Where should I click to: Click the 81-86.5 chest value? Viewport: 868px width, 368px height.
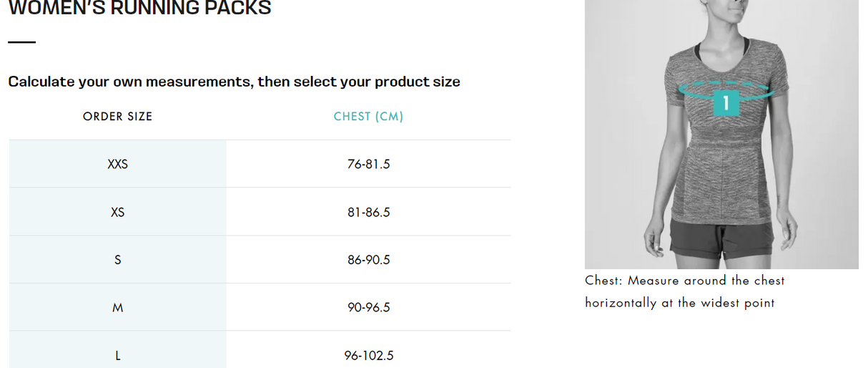[368, 212]
